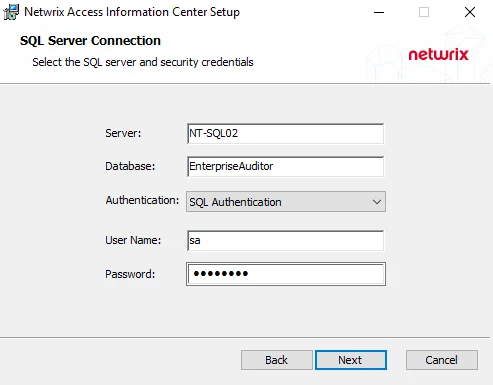
Task: Click the 'SQL Server Connection' heading
Action: 90,41
